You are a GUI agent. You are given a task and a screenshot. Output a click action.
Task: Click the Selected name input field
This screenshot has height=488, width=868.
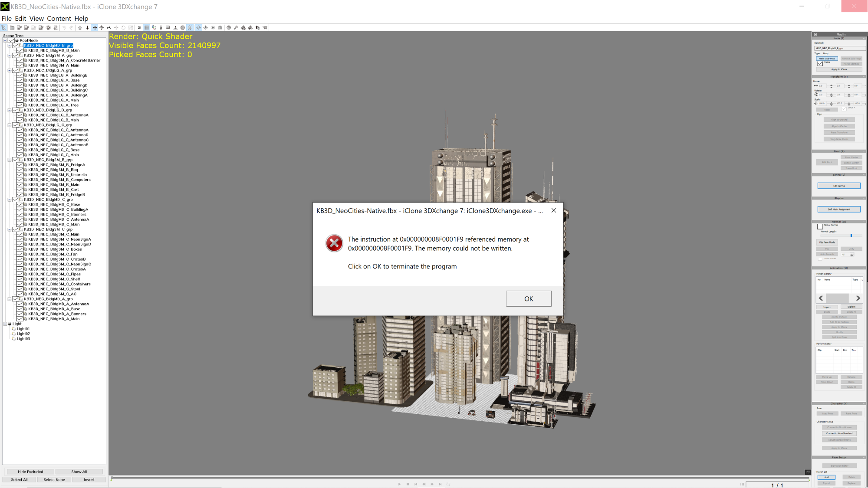[x=839, y=48]
